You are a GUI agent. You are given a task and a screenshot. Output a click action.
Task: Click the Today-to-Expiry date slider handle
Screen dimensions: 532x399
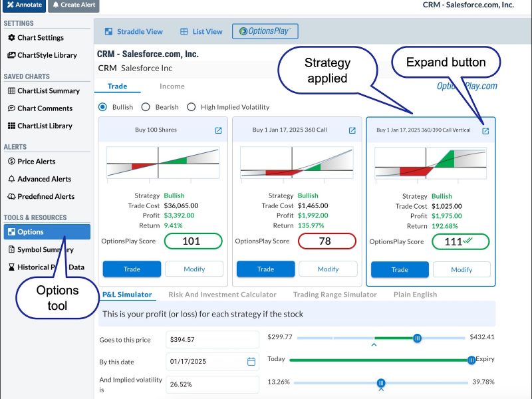pyautogui.click(x=471, y=360)
